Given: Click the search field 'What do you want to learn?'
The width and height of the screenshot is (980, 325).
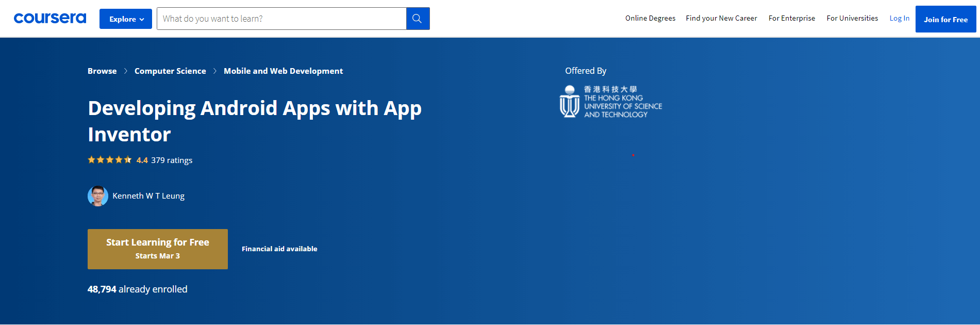Looking at the screenshot, I should click(x=281, y=19).
